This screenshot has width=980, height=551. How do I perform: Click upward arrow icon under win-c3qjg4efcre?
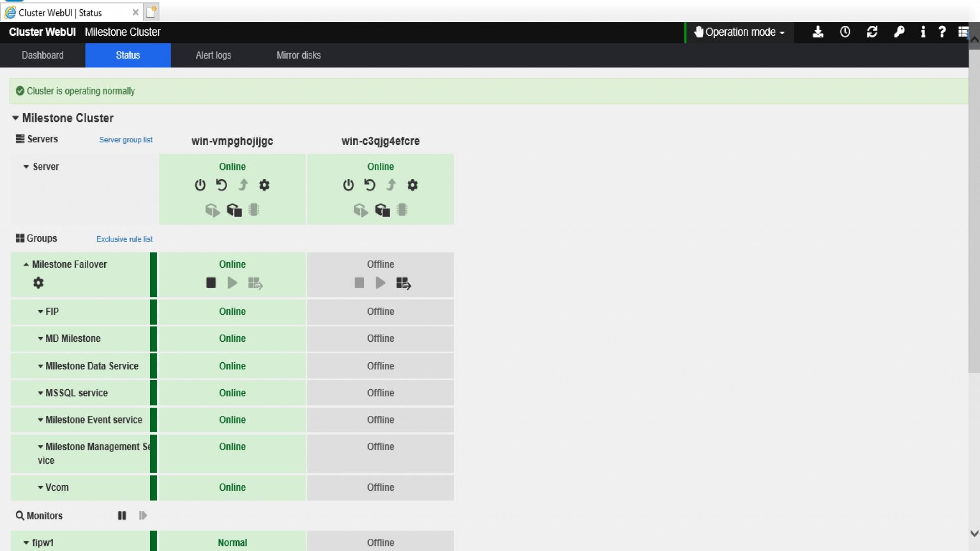tap(391, 185)
